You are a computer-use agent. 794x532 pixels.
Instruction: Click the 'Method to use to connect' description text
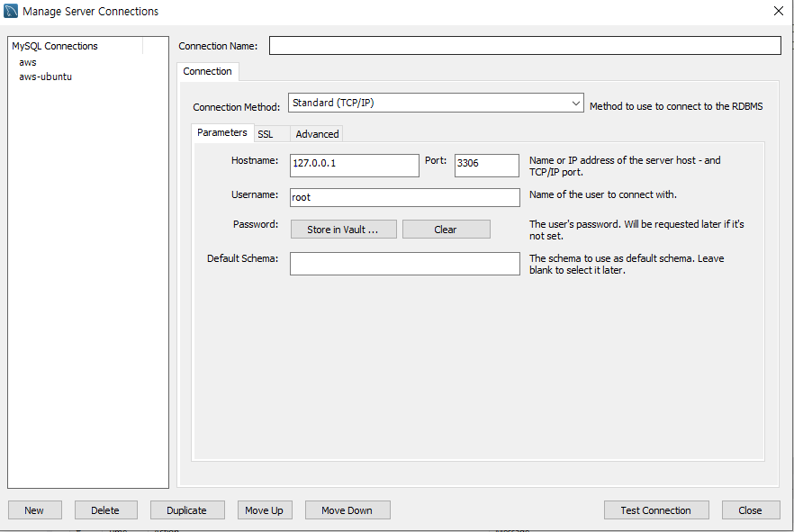[x=676, y=106]
